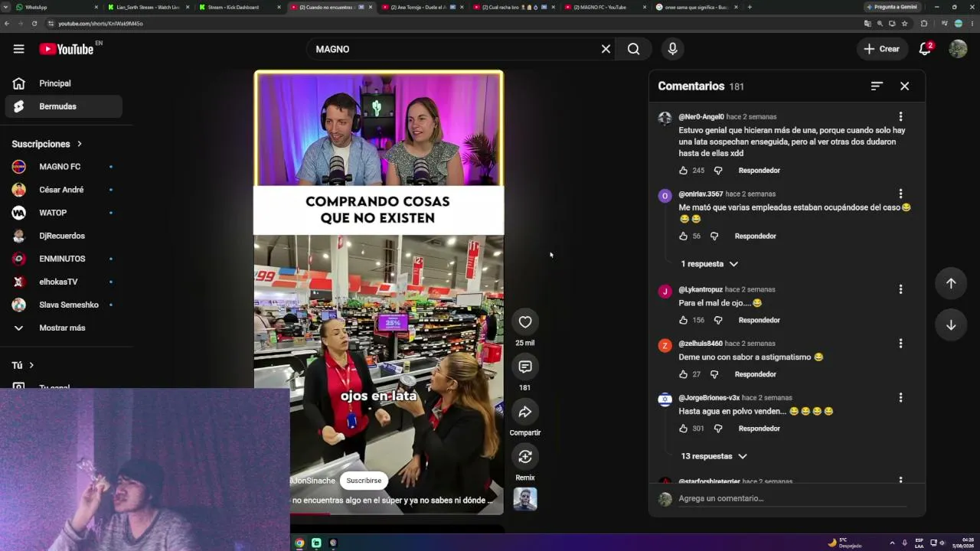Show hidden system tray icons
980x551 pixels.
click(891, 543)
